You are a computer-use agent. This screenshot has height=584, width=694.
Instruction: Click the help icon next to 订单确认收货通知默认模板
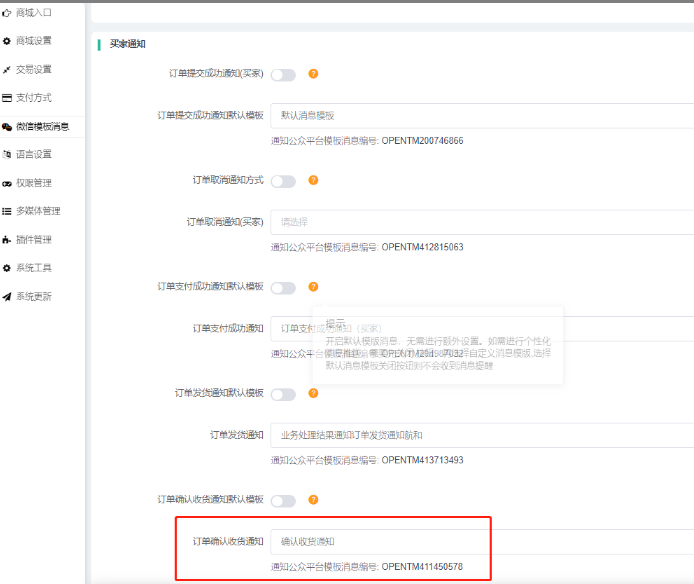pyautogui.click(x=313, y=499)
